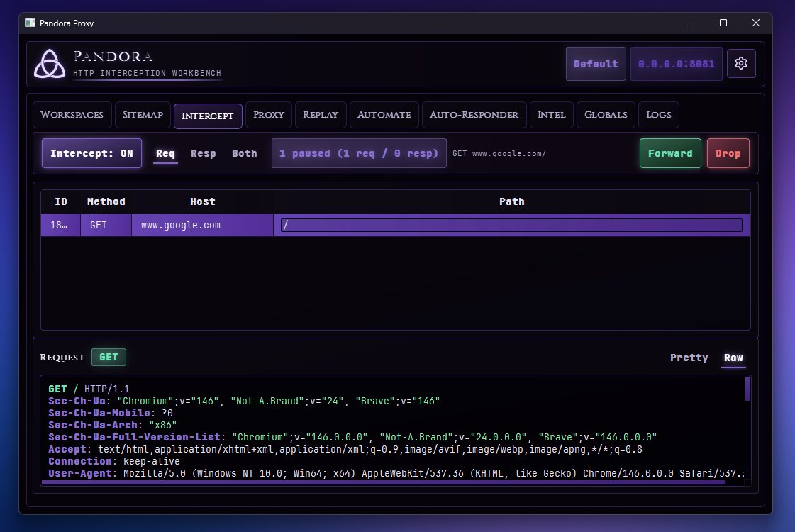The image size is (795, 532).
Task: Minimize the Pandora Proxy window
Action: (691, 23)
